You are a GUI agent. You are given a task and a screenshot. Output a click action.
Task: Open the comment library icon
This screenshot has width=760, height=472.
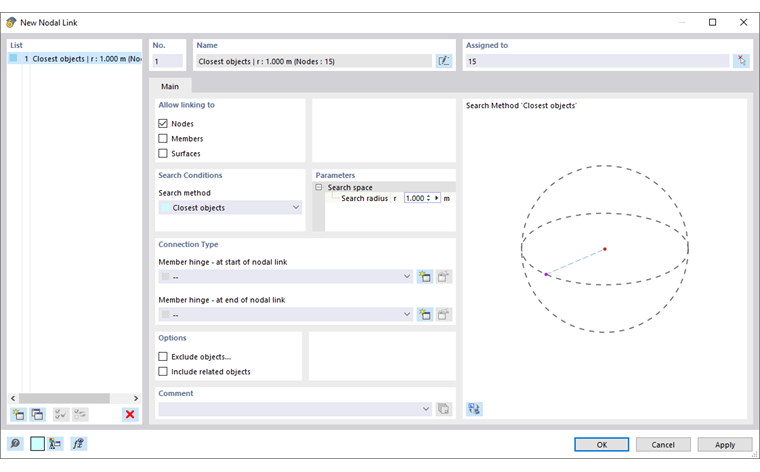pyautogui.click(x=443, y=409)
